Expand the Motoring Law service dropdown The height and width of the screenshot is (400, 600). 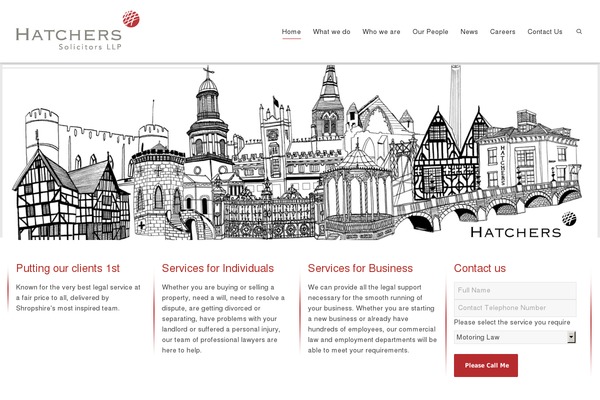coord(515,337)
